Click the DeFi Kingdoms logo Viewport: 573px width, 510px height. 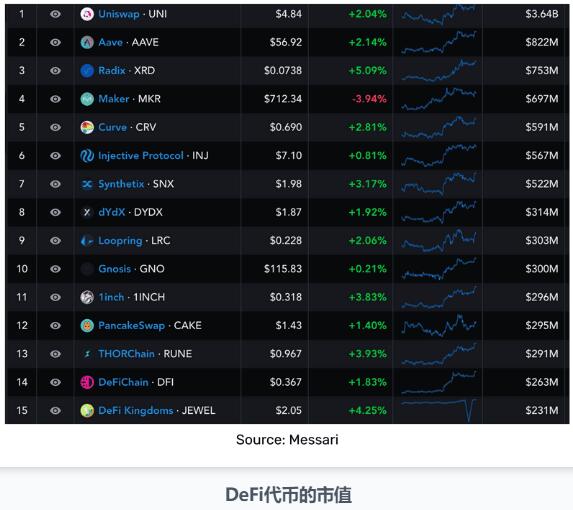(87, 411)
